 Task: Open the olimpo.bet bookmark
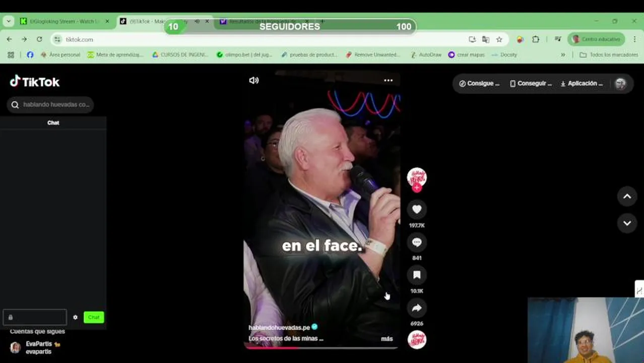(244, 54)
